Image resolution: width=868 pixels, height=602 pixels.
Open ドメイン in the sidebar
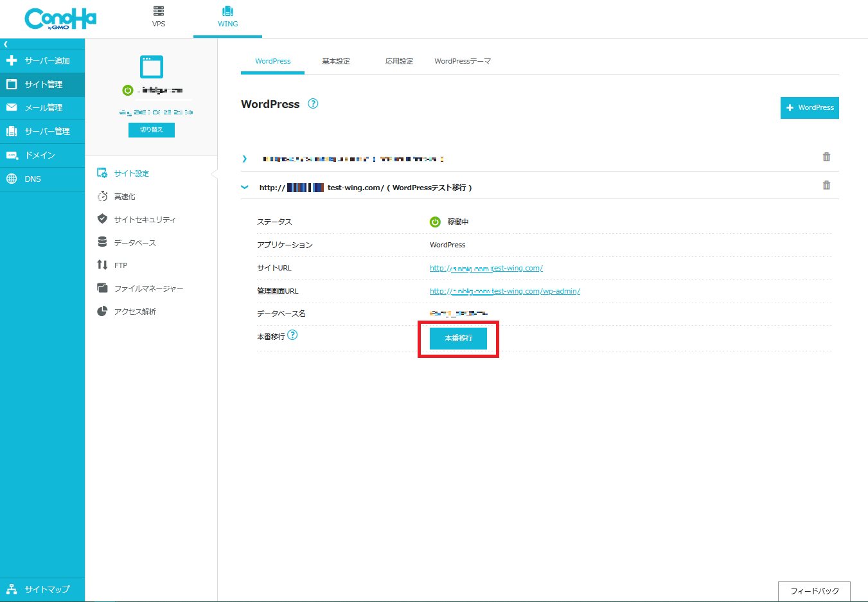[x=42, y=155]
